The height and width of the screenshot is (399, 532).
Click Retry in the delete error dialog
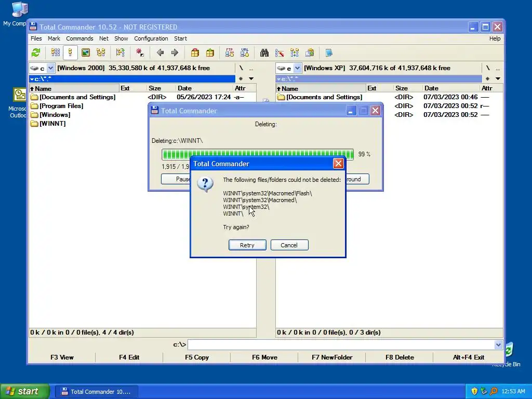tap(247, 245)
